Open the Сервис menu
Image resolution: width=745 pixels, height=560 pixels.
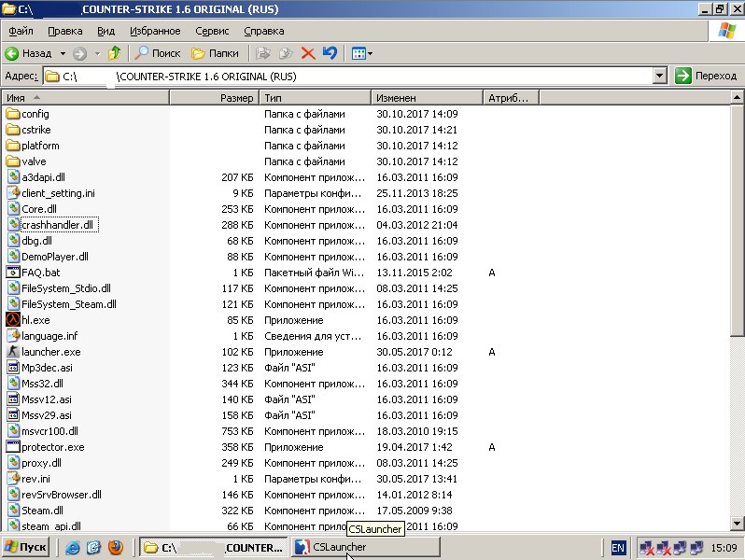tap(212, 31)
